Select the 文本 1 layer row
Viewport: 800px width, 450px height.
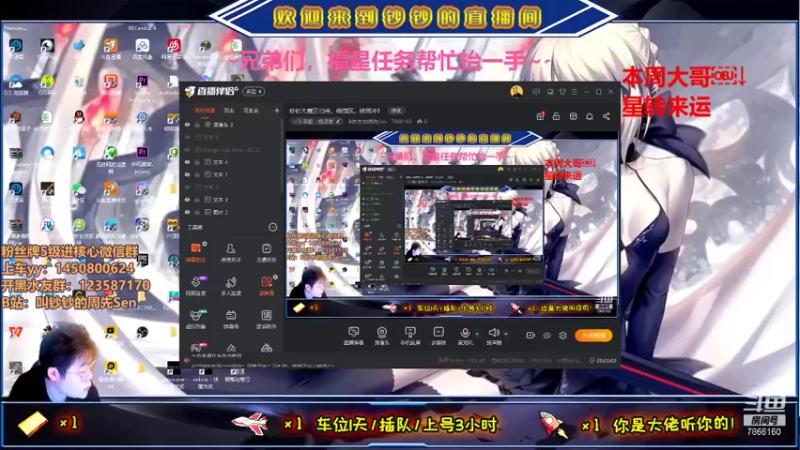click(x=232, y=174)
